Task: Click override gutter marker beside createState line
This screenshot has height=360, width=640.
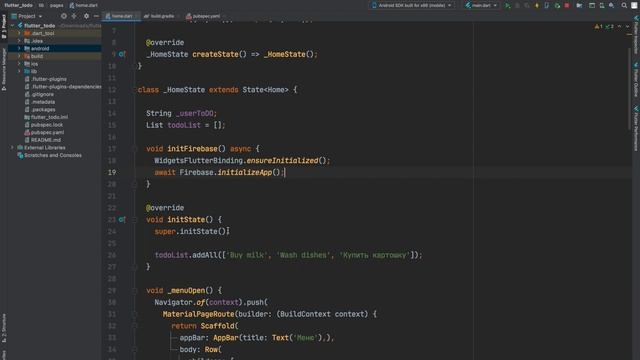Action: click(x=122, y=54)
